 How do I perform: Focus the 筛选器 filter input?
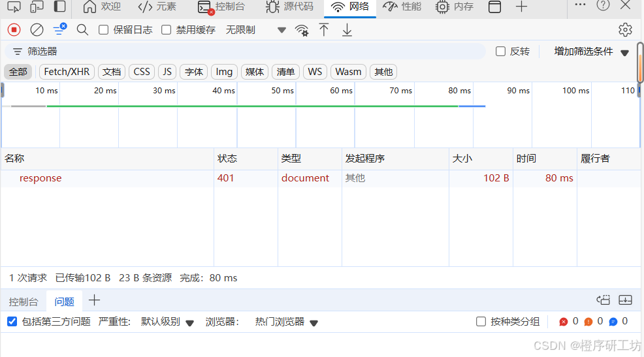pos(245,52)
